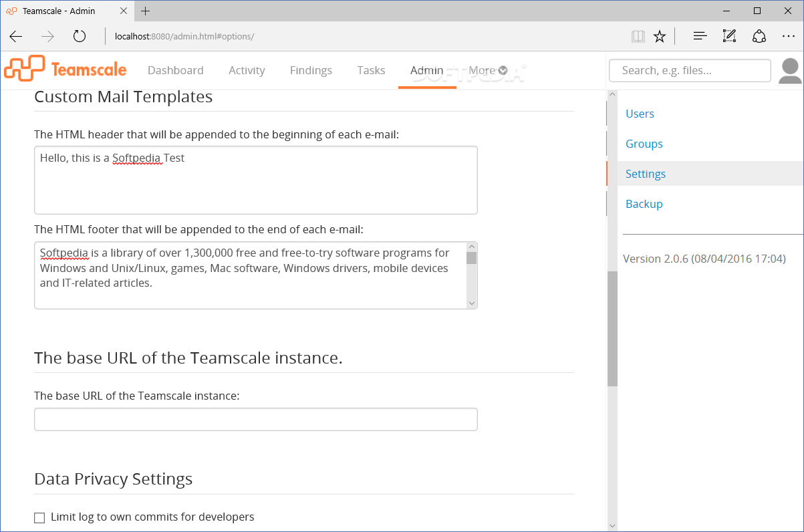Minimize the browser window
Viewport: 804px width, 532px height.
(x=726, y=11)
